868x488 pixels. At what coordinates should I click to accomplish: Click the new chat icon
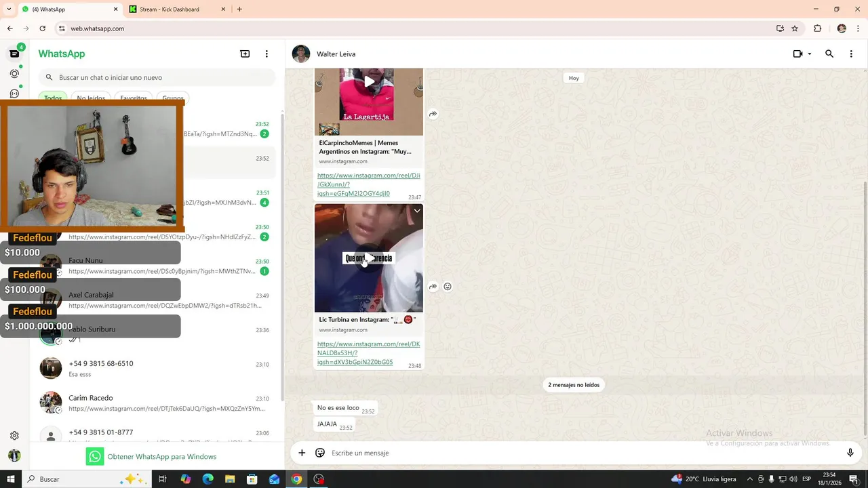point(245,54)
